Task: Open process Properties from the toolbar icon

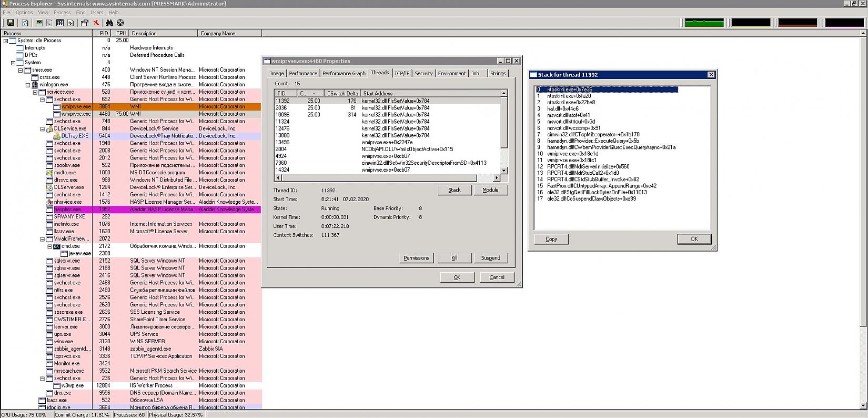Action: pos(84,23)
